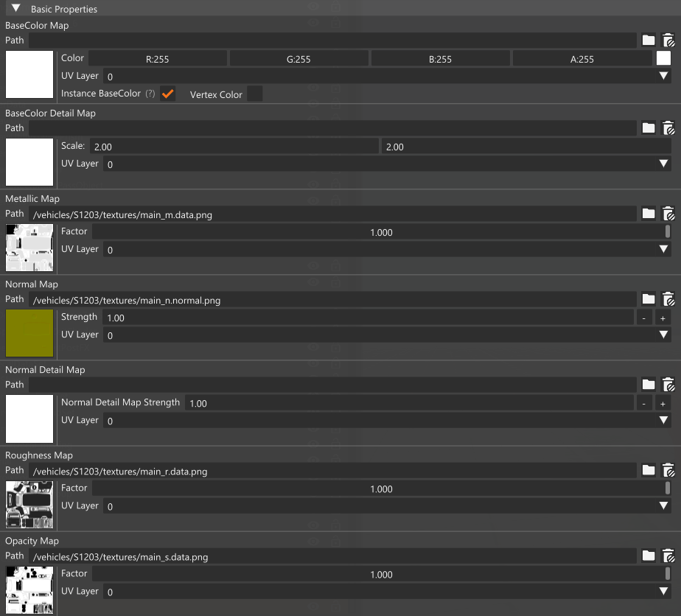Clear the Metallic Map texture
Viewport: 681px width, 616px height.
coord(668,214)
